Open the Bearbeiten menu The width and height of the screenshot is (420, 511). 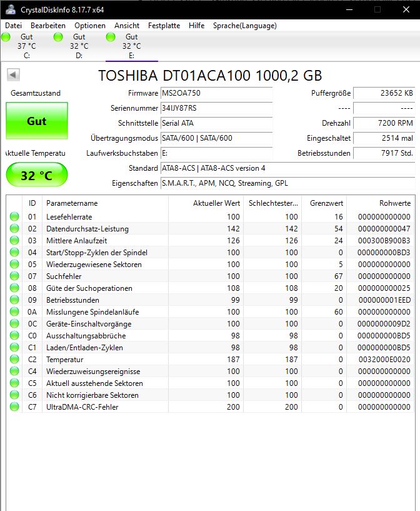tap(48, 26)
